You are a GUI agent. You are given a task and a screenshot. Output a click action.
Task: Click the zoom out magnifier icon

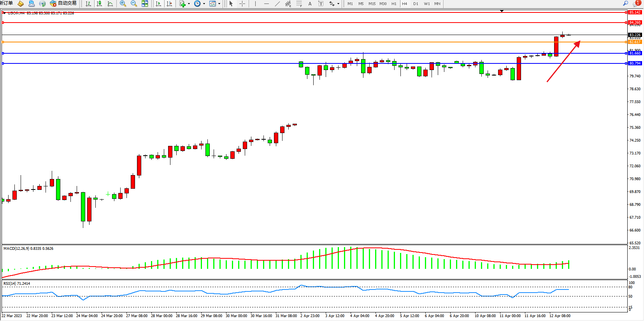click(134, 4)
